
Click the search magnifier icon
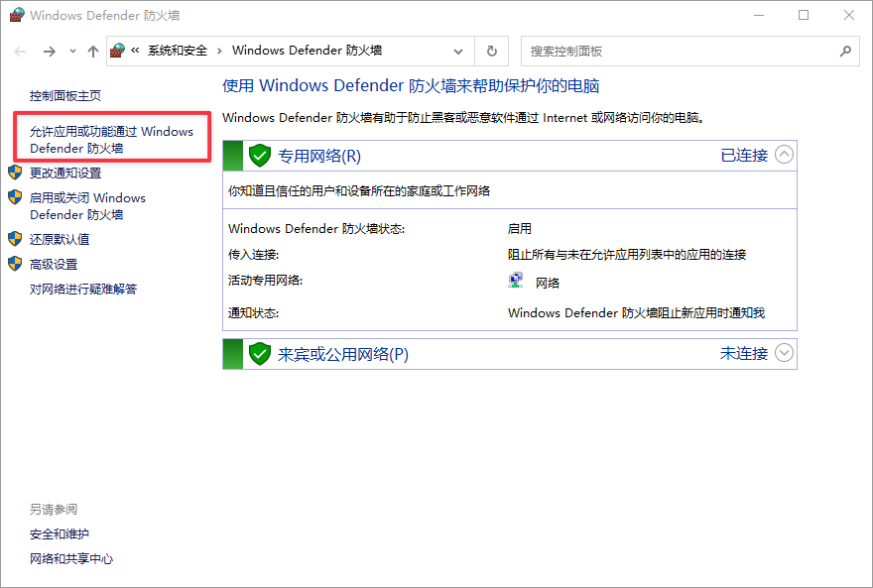[845, 52]
